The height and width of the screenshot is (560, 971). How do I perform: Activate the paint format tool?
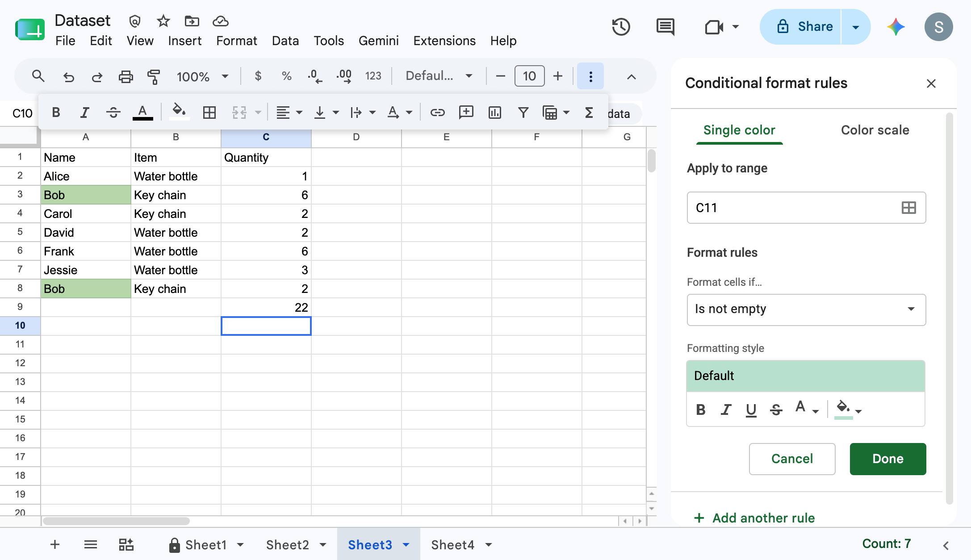tap(154, 77)
